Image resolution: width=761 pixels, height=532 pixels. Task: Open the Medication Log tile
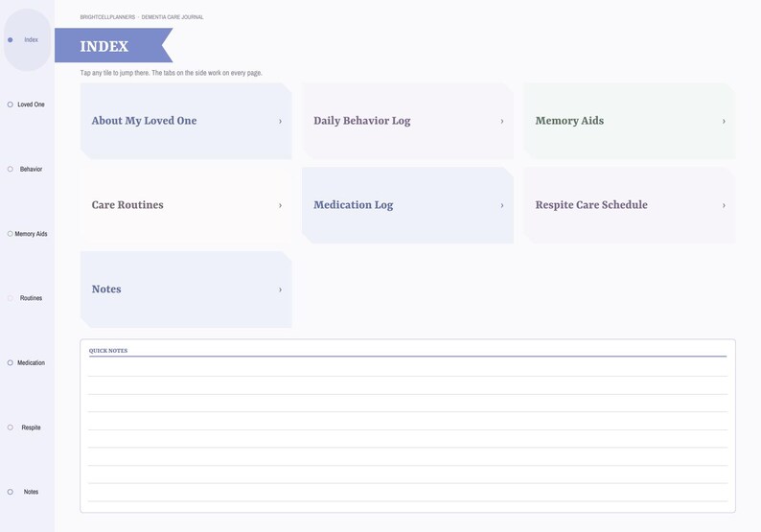[407, 205]
